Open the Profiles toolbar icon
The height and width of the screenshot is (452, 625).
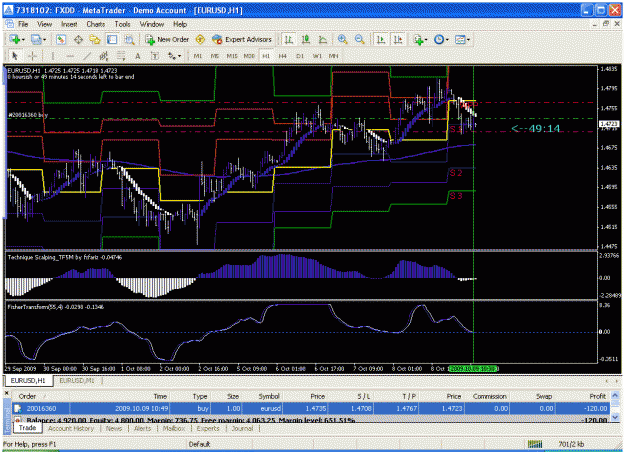(x=36, y=39)
